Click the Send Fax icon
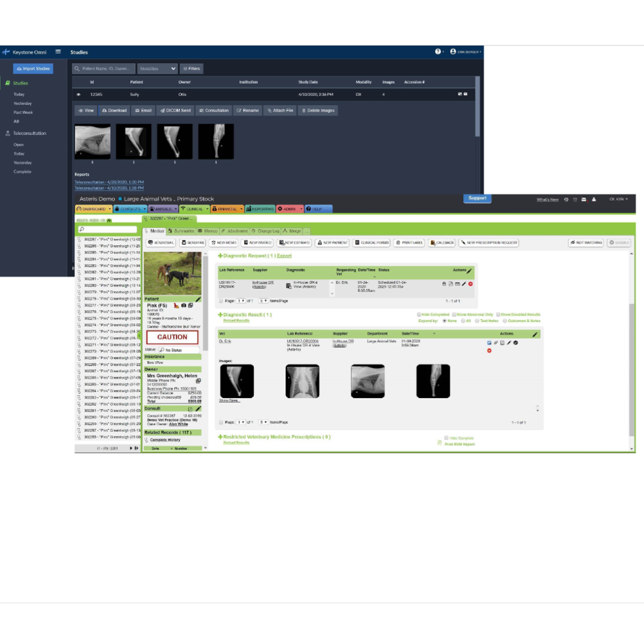The width and height of the screenshot is (644, 644). coord(192,243)
